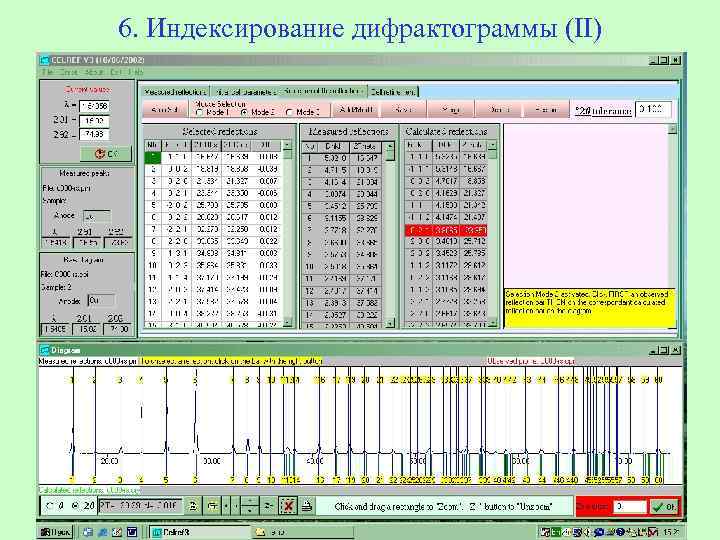
Task: Select red highlighted row in Calculated reflections
Action: pos(445,230)
